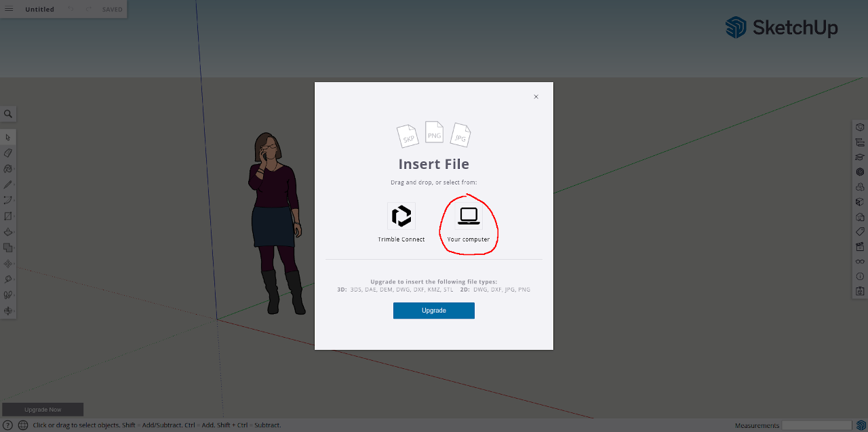Activate the Select arrow tool
868x432 pixels.
(8, 137)
